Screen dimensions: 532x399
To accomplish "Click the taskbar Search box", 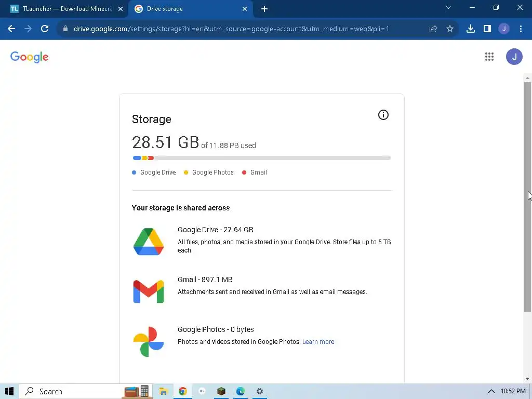I will 86,391.
